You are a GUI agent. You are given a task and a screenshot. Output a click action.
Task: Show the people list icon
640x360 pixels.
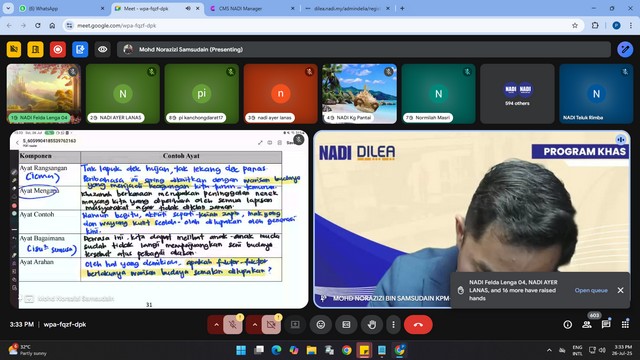tap(587, 324)
